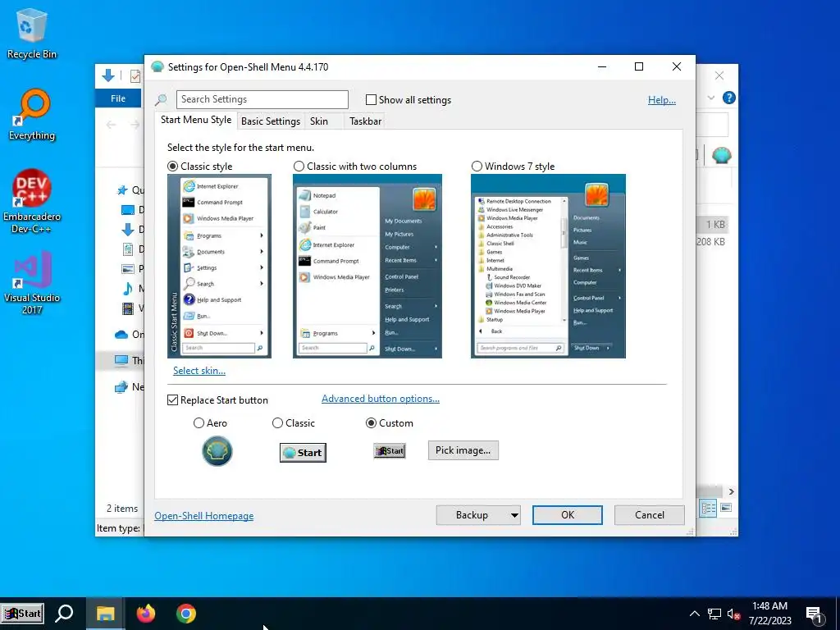Open the Embarcadero Dev-C++ desktop shortcut
The width and height of the screenshot is (840, 630).
tap(32, 202)
